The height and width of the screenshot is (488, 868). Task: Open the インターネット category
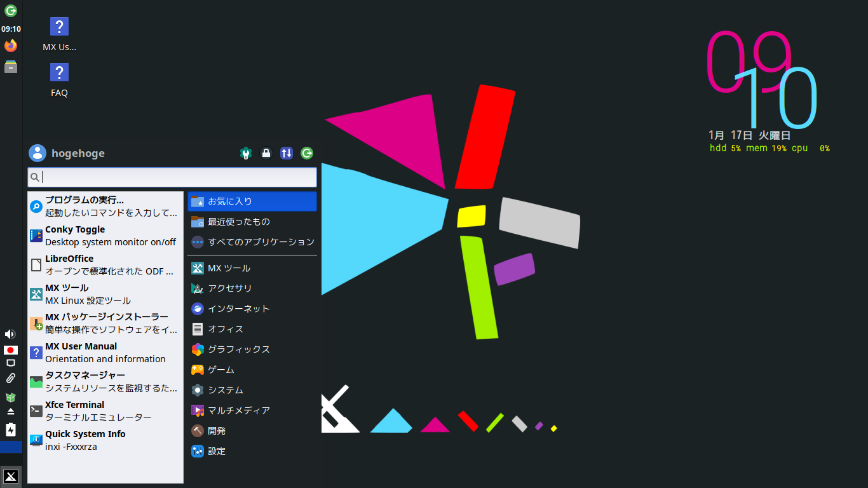(x=252, y=309)
